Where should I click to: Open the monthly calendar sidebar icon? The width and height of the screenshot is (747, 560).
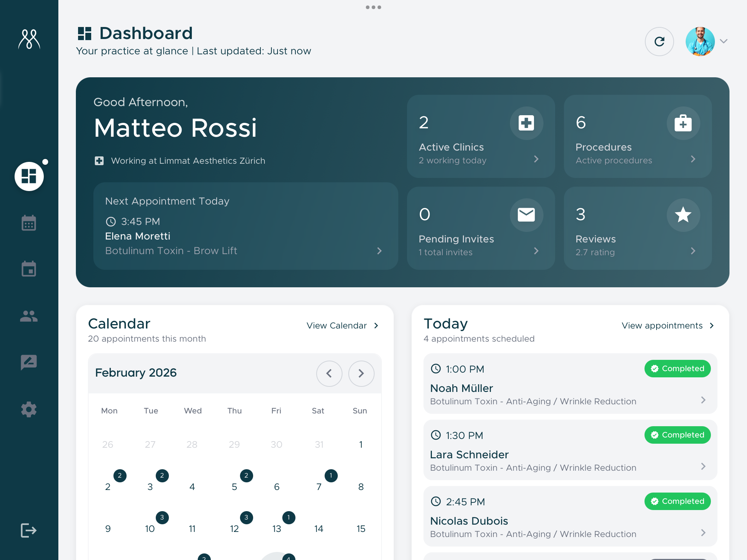pyautogui.click(x=29, y=223)
